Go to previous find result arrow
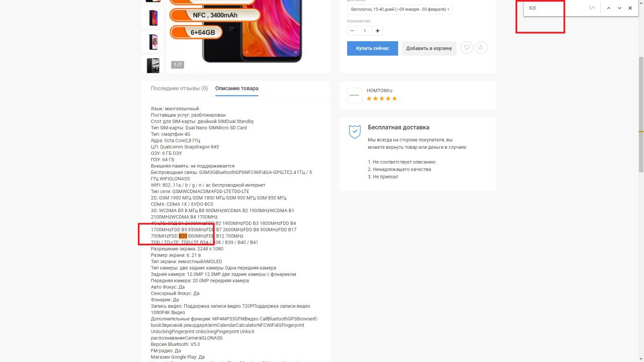 pyautogui.click(x=608, y=8)
